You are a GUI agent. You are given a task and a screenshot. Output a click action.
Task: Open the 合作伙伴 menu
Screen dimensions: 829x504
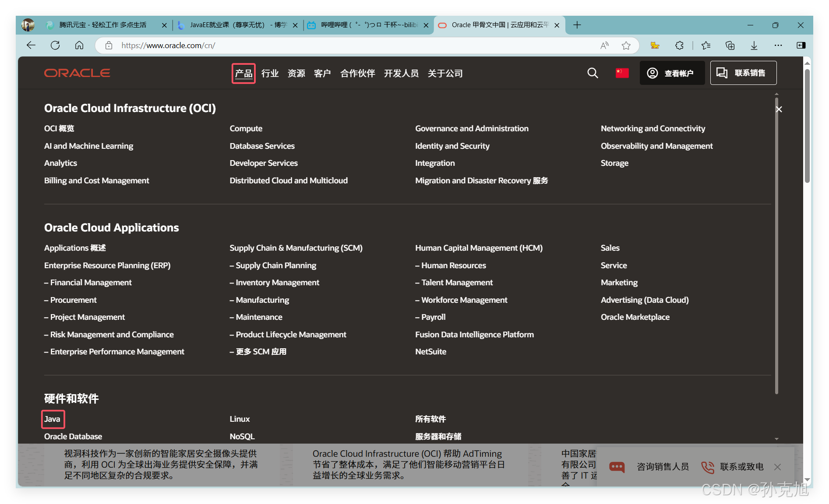tap(357, 73)
